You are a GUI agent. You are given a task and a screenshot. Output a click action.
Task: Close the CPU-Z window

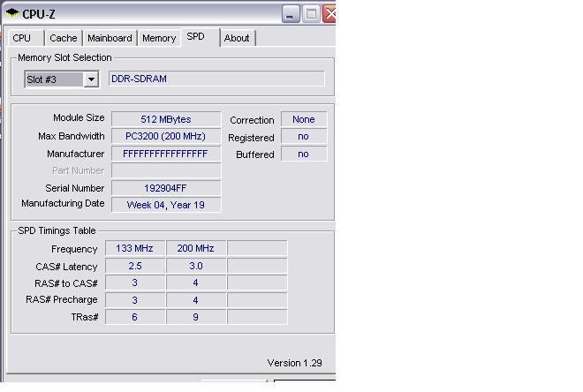tap(329, 14)
